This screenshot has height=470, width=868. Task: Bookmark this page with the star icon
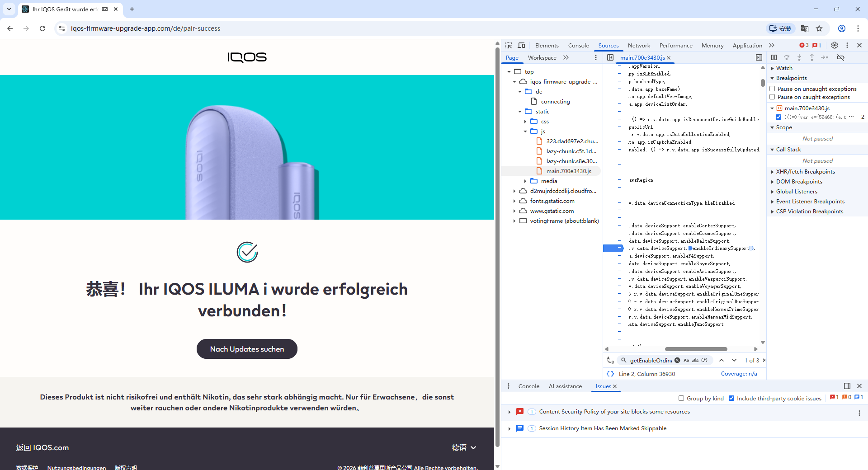[819, 28]
